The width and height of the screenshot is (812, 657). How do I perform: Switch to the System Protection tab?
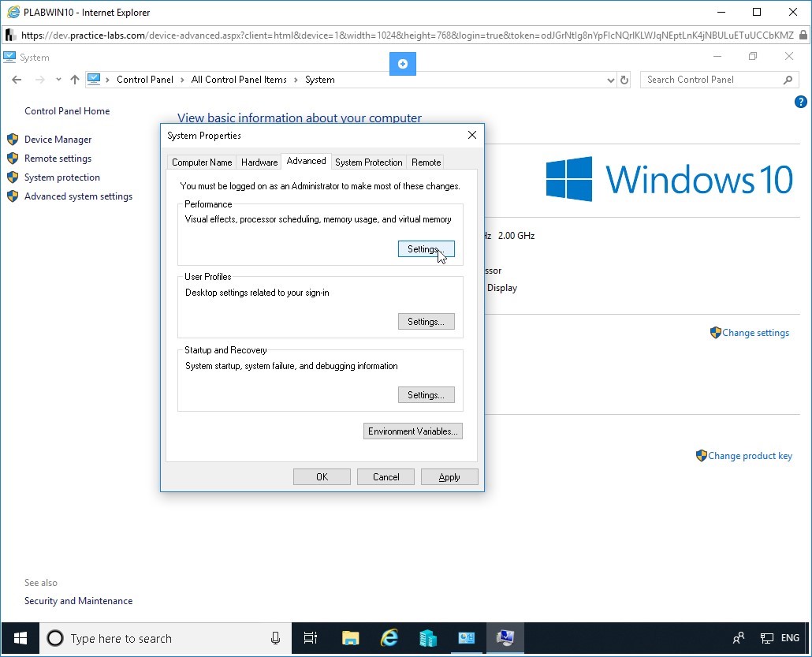369,162
